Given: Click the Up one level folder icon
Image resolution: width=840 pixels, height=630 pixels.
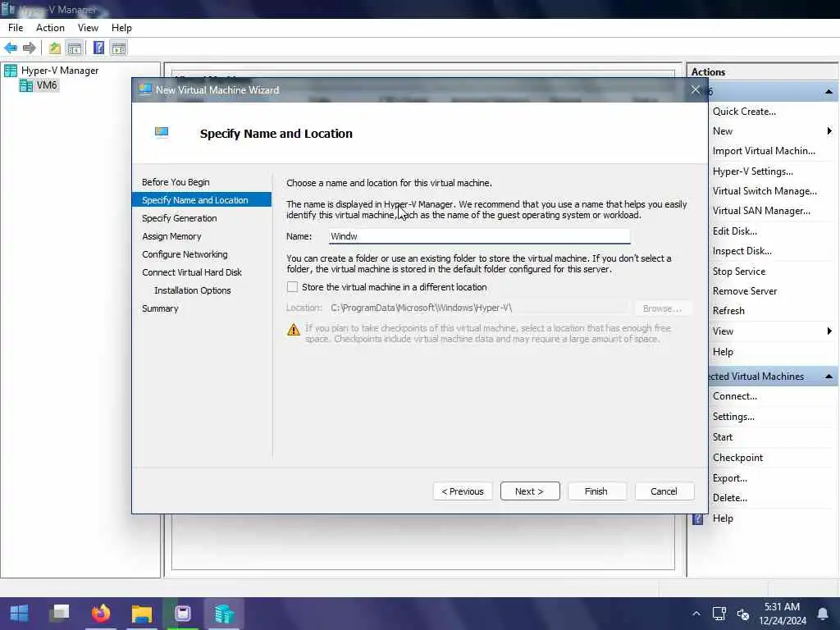Looking at the screenshot, I should pyautogui.click(x=55, y=48).
